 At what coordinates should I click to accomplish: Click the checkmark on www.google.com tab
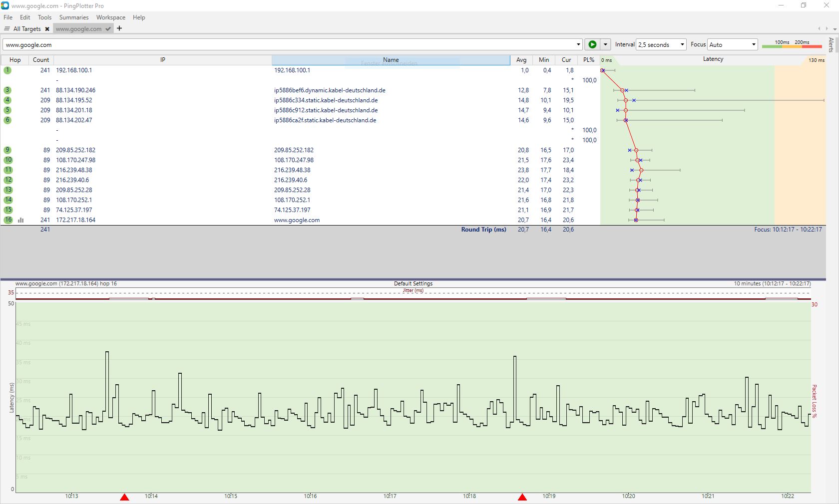pyautogui.click(x=108, y=29)
